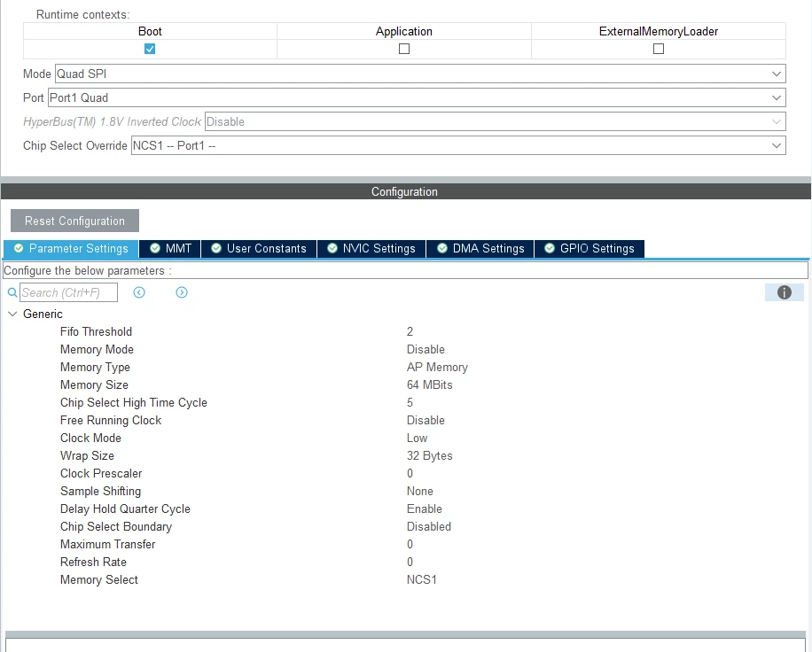Click the search magnifier icon
The image size is (812, 652).
[12, 292]
